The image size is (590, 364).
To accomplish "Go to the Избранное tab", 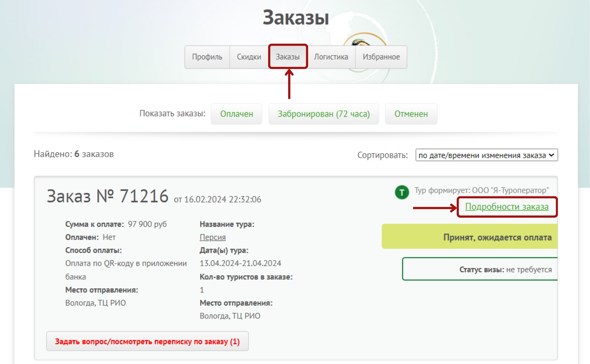I will click(x=381, y=57).
